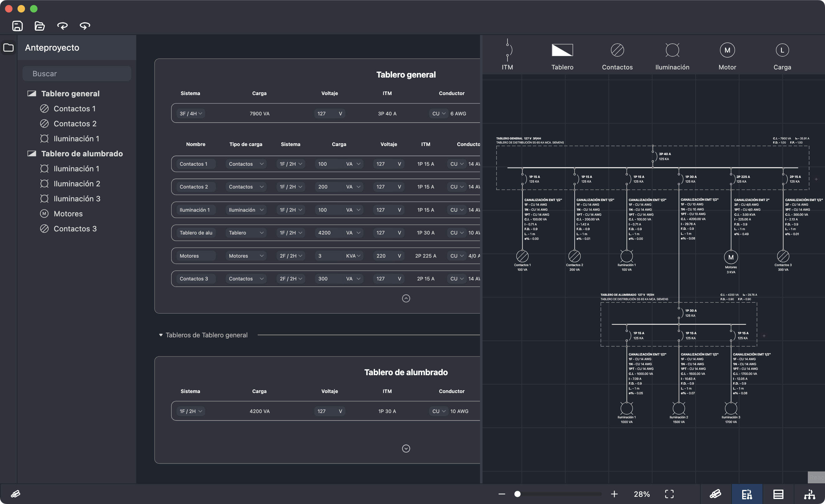The image size is (825, 504).
Task: Open the 3F / 4H system dropdown
Action: click(191, 113)
